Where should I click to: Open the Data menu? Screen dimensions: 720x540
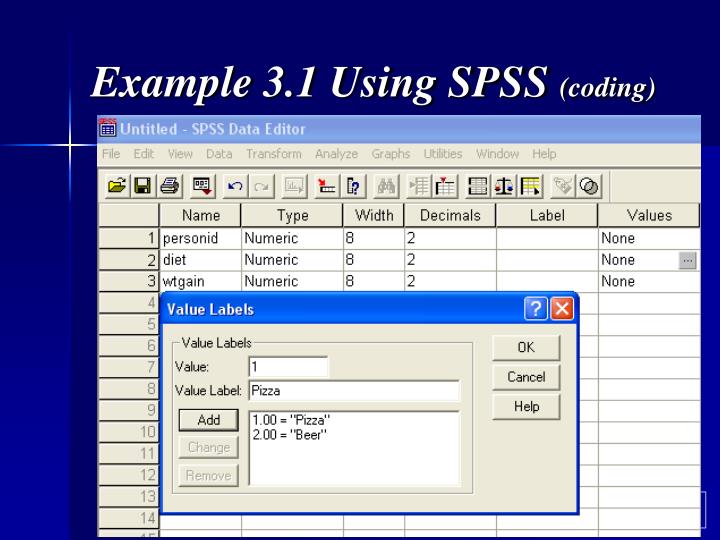click(219, 154)
